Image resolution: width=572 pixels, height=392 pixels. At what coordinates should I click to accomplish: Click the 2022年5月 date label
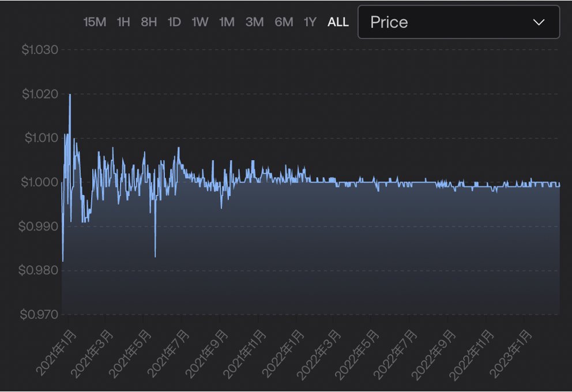tap(357, 355)
